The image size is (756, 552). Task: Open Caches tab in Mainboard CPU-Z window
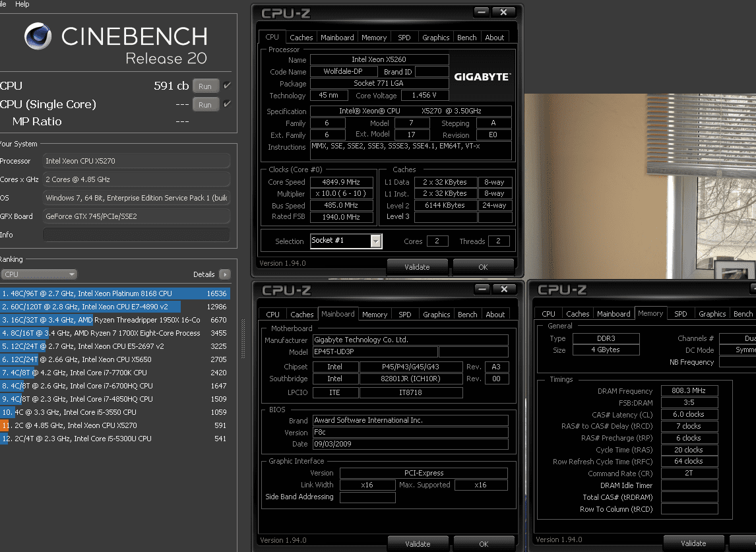tap(302, 315)
